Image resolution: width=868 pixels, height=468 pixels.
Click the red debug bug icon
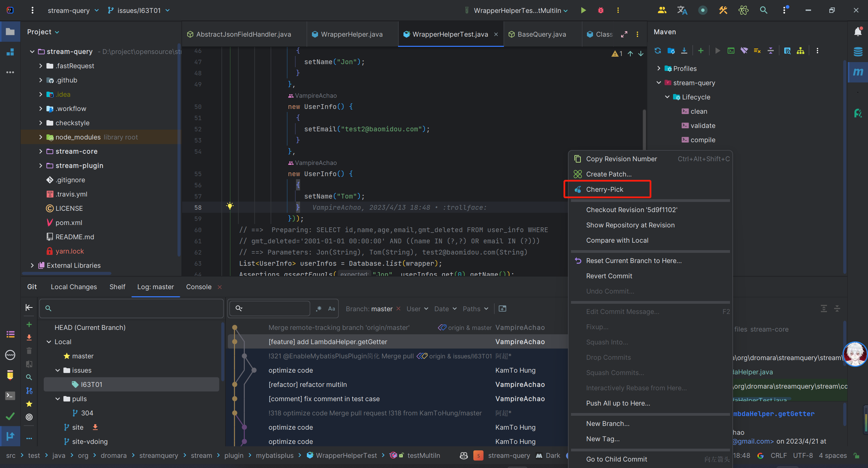tap(600, 10)
